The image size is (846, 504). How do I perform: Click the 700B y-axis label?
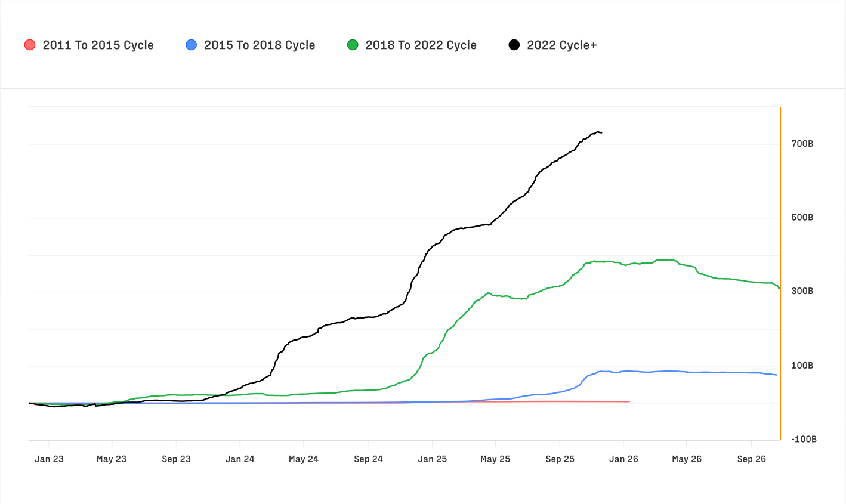coord(802,144)
